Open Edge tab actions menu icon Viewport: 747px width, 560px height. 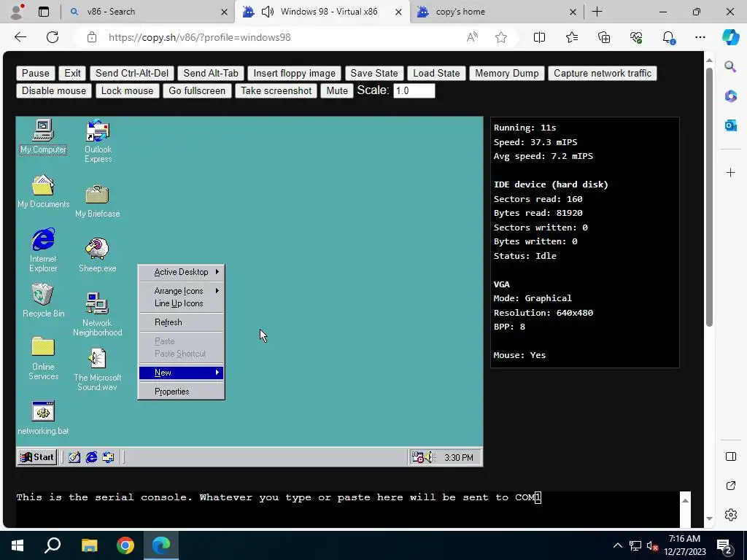point(44,12)
